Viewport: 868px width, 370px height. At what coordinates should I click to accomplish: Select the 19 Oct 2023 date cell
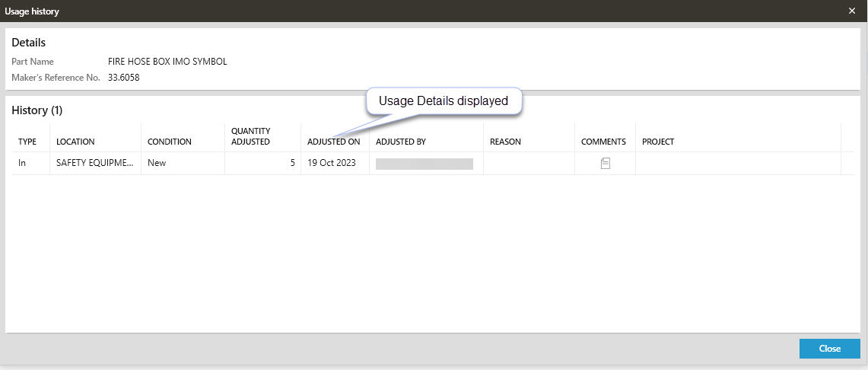pyautogui.click(x=332, y=163)
